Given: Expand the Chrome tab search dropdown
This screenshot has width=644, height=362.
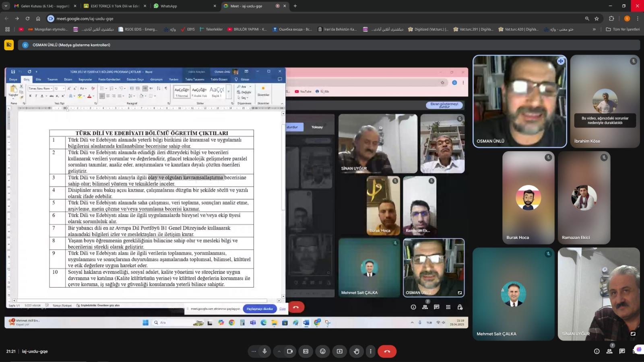Looking at the screenshot, I should 6,6.
